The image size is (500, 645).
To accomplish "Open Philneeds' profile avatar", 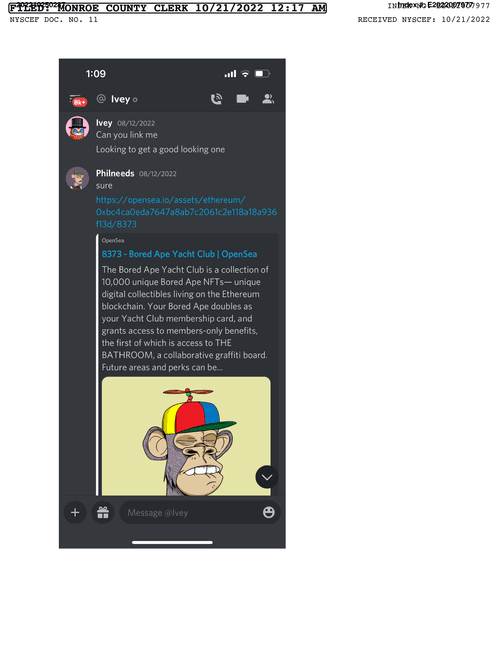I will [x=77, y=178].
